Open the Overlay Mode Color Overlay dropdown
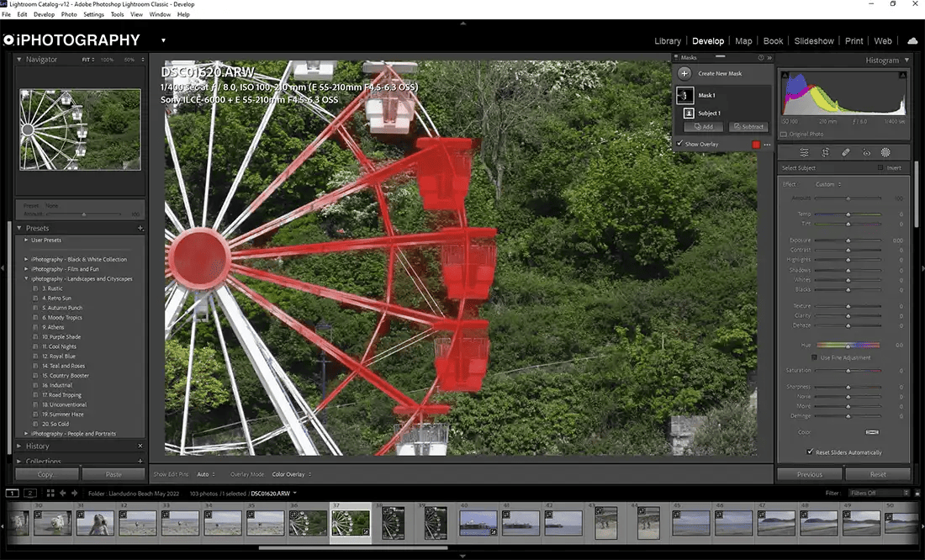925x560 pixels. 291,473
